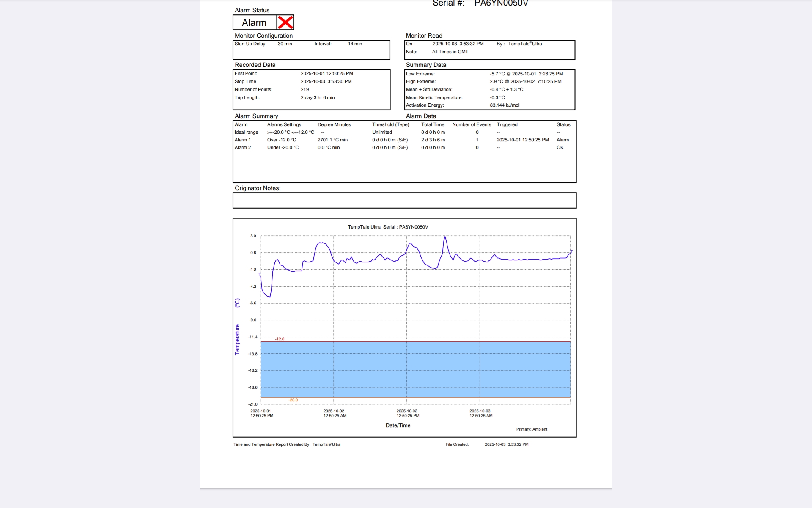Click the red -12.0 threshold line label
This screenshot has width=812, height=508.
click(280, 339)
